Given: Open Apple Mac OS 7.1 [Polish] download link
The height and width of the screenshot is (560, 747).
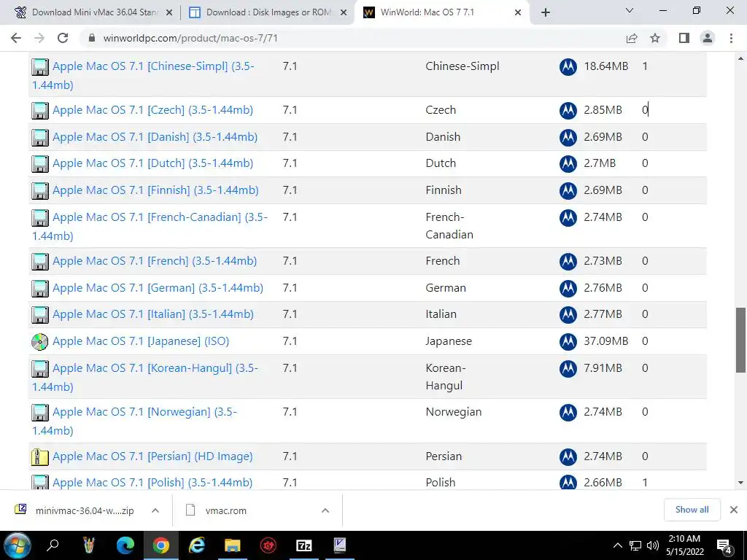Looking at the screenshot, I should pos(152,483).
